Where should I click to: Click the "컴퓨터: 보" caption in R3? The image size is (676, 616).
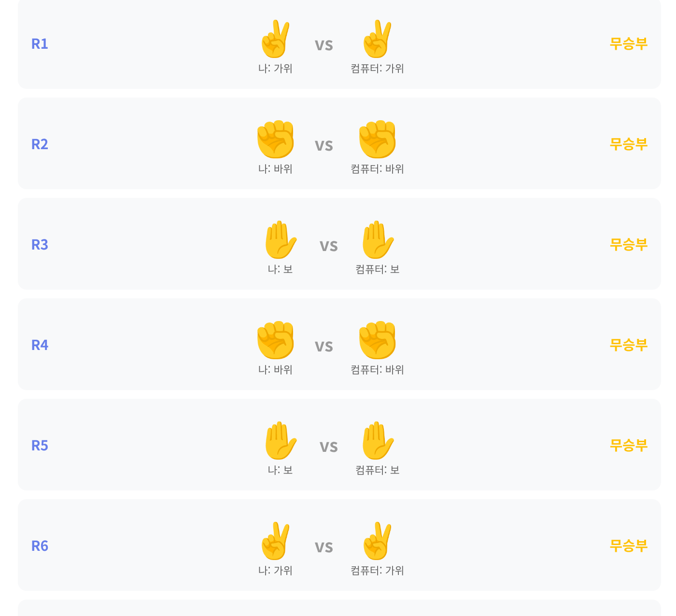click(377, 269)
